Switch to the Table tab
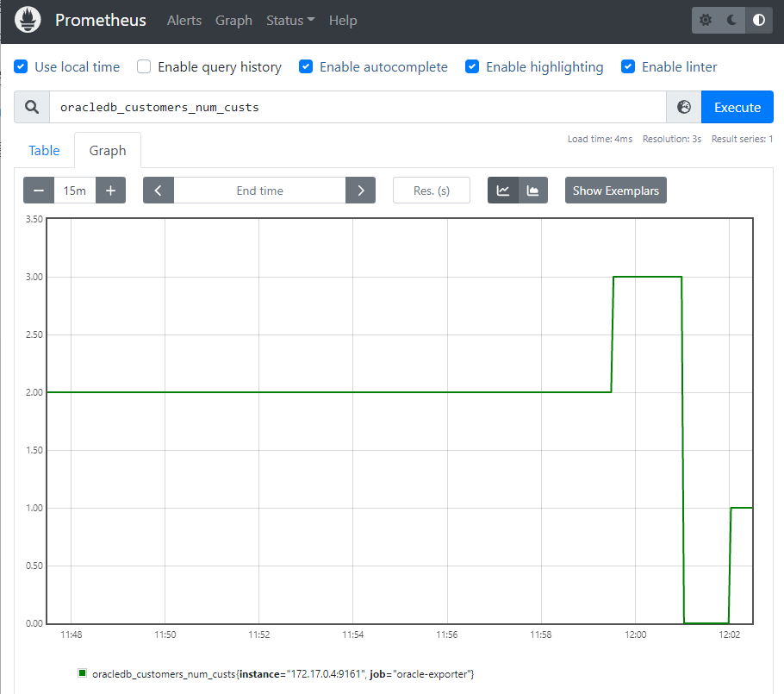This screenshot has height=694, width=784. [44, 150]
